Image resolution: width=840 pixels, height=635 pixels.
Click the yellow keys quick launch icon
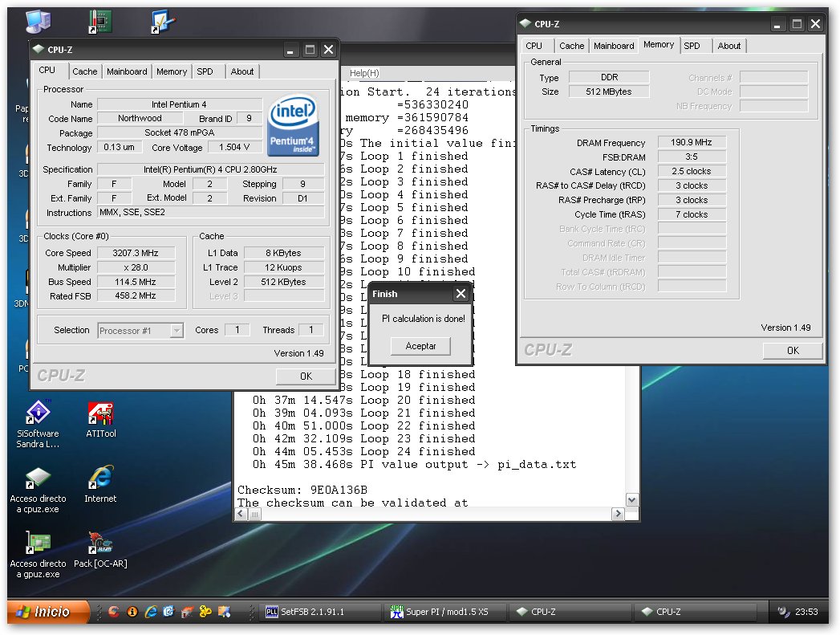(x=205, y=612)
